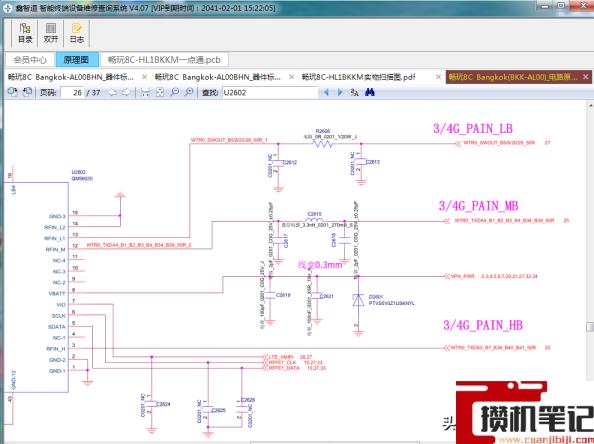Click the fit width icon
This screenshot has width=594, height=444.
coord(145,92)
